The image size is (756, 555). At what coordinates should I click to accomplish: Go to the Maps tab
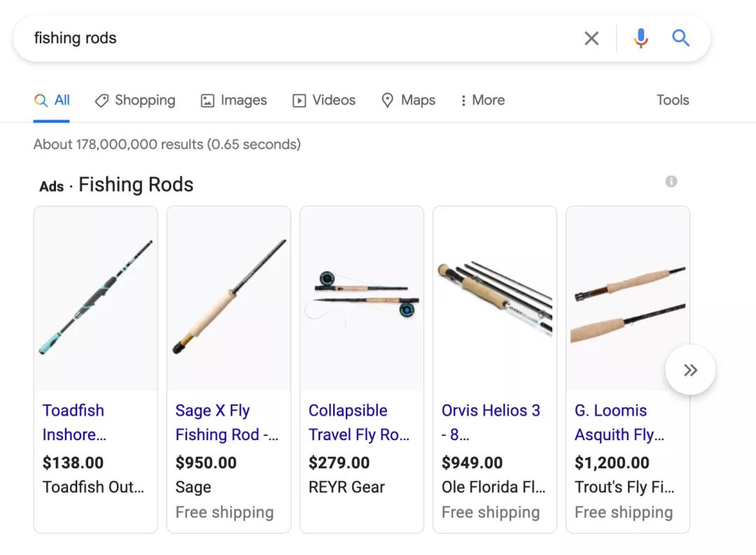[408, 100]
